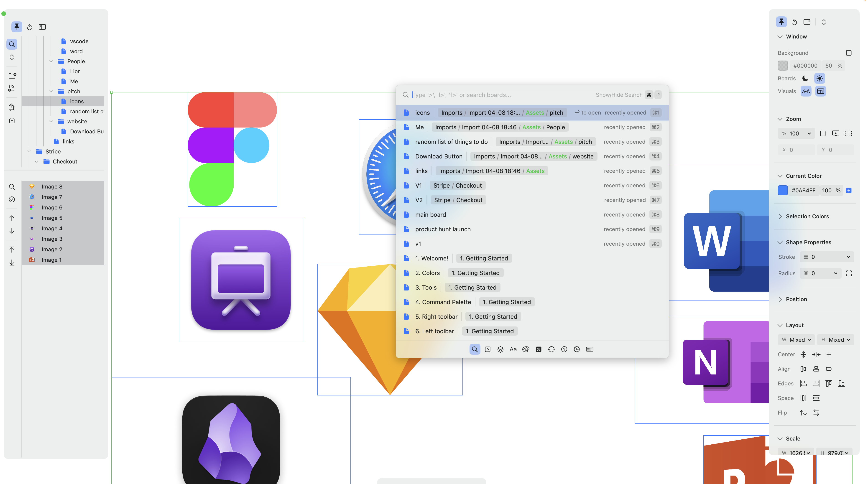Click the add color plus next to Current Color
The image size is (868, 484).
coord(849,190)
